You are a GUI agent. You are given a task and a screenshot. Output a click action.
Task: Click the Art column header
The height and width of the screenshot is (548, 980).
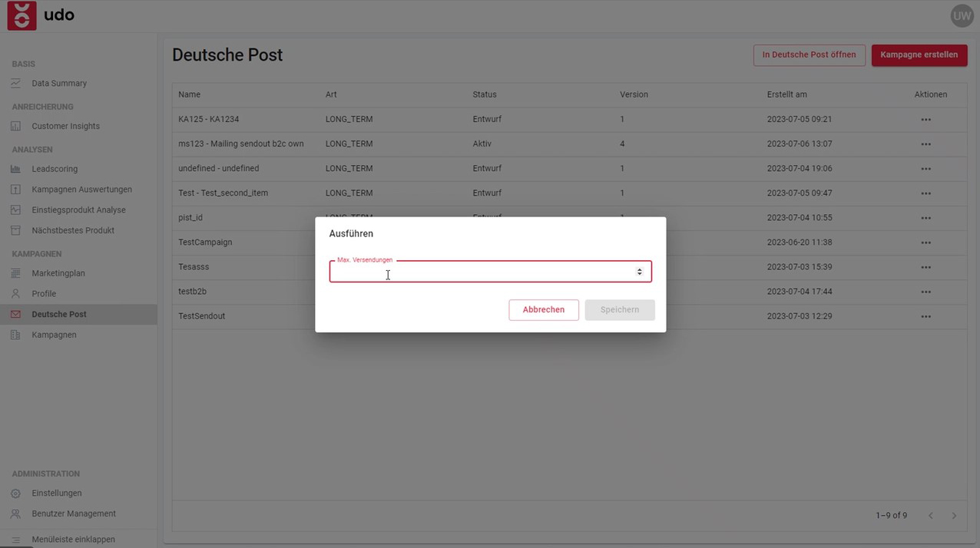click(331, 94)
